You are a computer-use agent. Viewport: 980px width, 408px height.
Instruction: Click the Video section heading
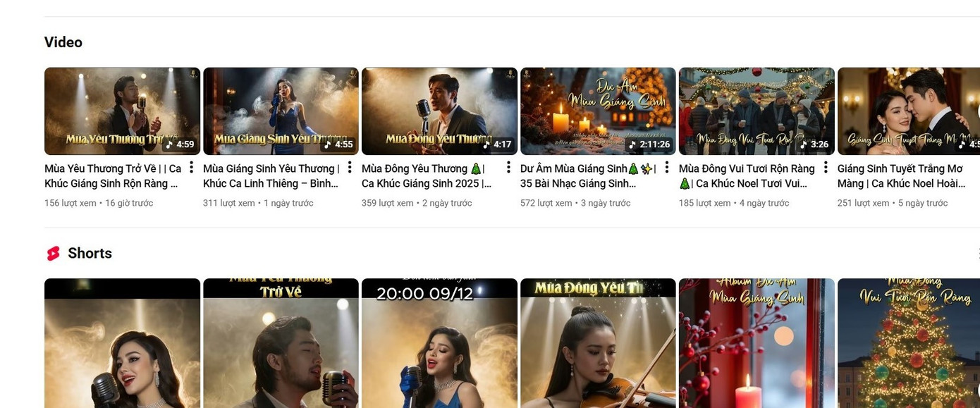(63, 42)
